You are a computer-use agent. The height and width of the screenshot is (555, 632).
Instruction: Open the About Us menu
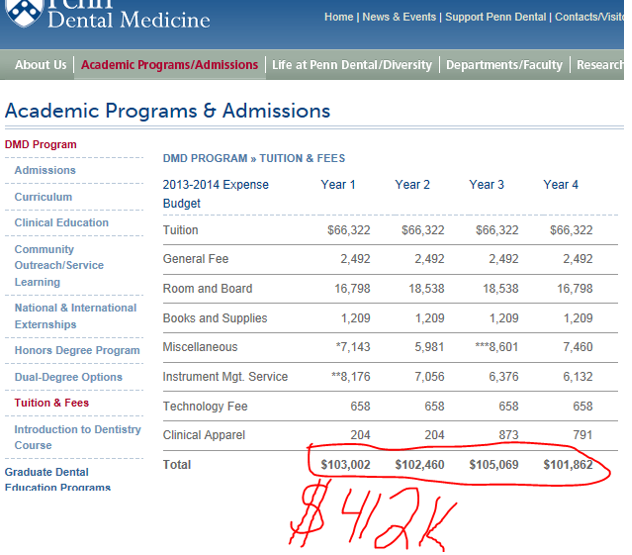41,64
